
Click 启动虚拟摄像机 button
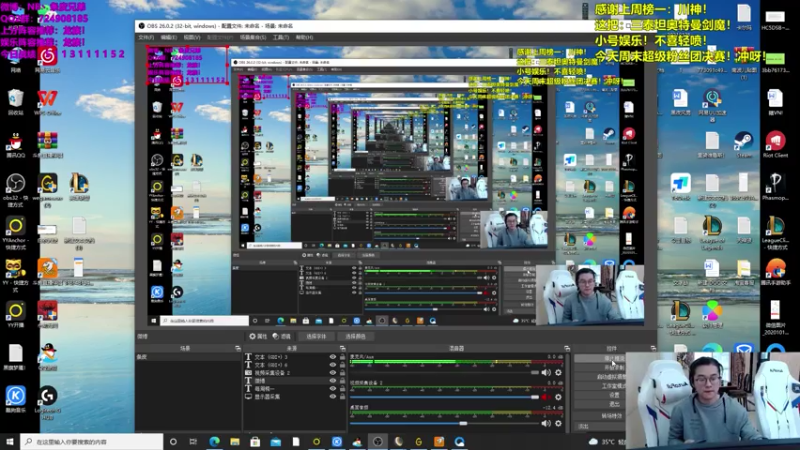coord(610,377)
